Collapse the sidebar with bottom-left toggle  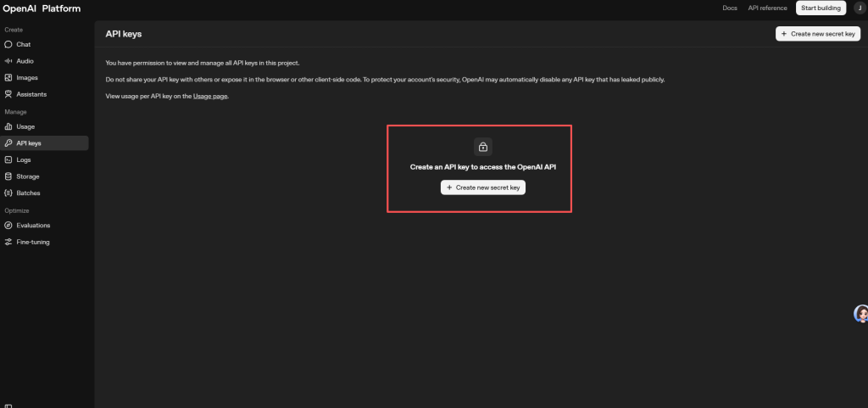8,405
